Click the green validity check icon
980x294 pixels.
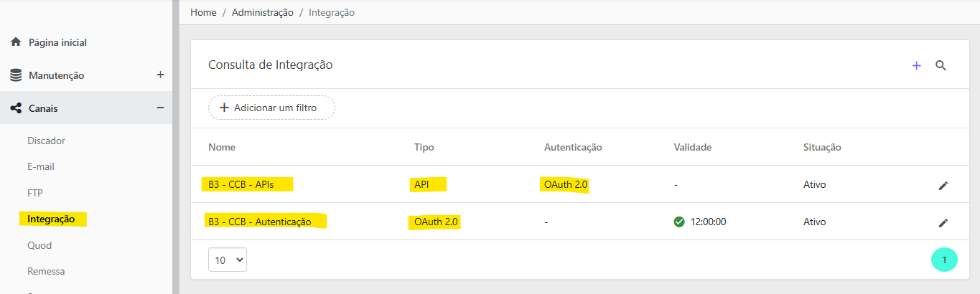pyautogui.click(x=679, y=222)
